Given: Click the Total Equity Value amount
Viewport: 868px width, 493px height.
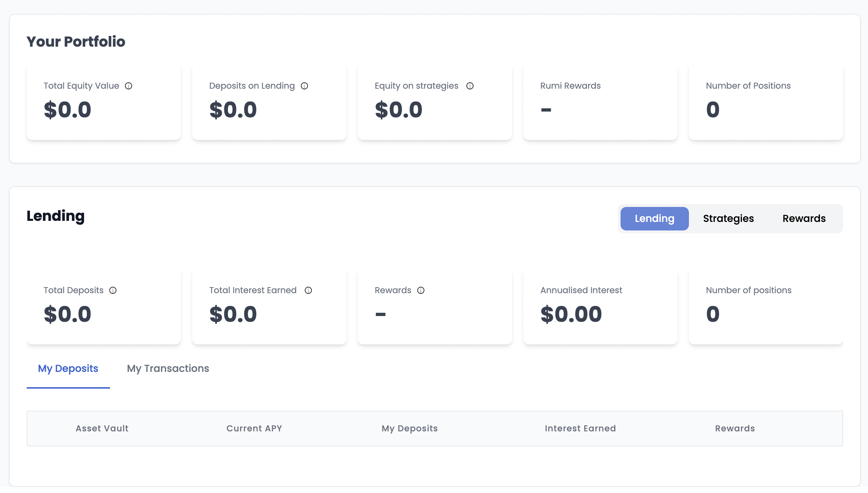Looking at the screenshot, I should coord(68,110).
